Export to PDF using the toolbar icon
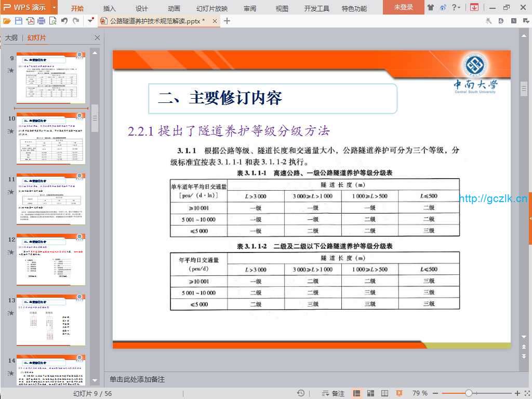 coord(30,21)
